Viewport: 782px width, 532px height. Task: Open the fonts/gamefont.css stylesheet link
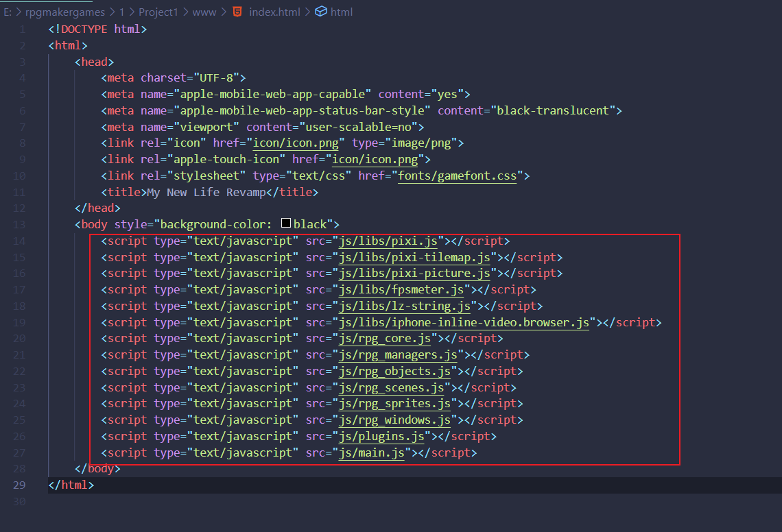(x=457, y=176)
